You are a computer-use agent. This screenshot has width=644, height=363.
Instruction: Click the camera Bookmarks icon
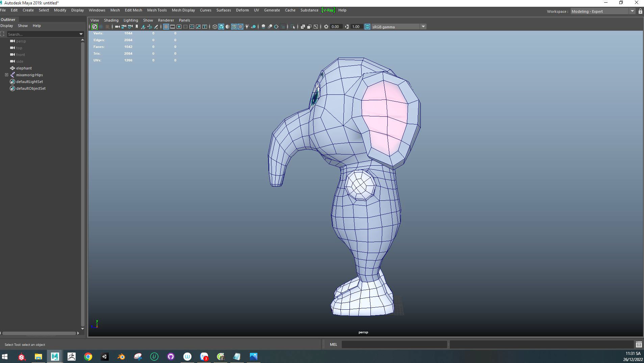tap(137, 27)
